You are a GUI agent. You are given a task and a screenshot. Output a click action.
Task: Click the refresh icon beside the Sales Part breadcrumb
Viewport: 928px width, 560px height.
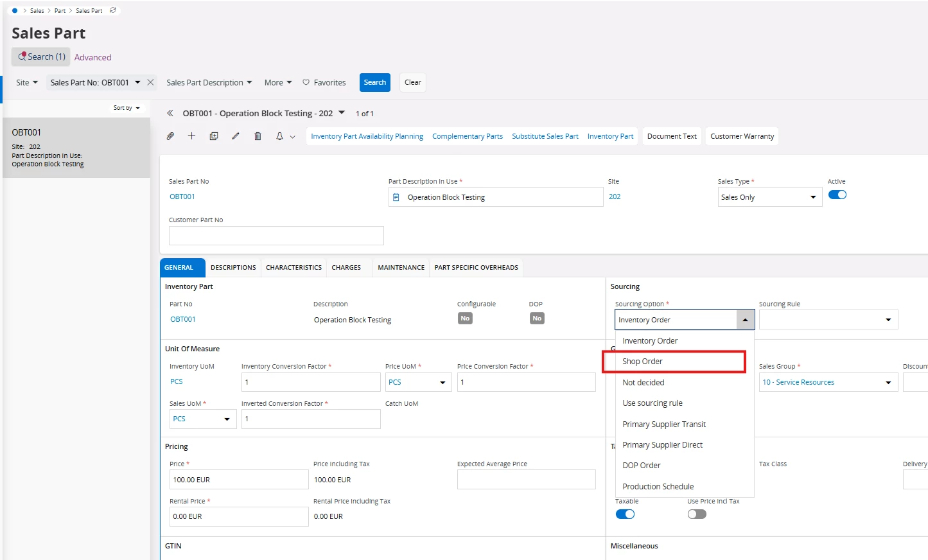tap(113, 10)
